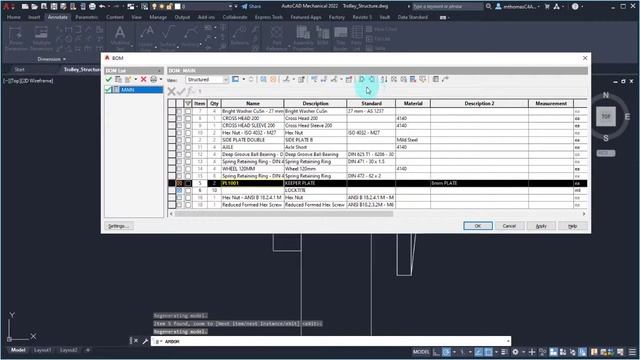Click the sort icon with numbers and arrow
The height and width of the screenshot is (360, 640).
[x=384, y=79]
